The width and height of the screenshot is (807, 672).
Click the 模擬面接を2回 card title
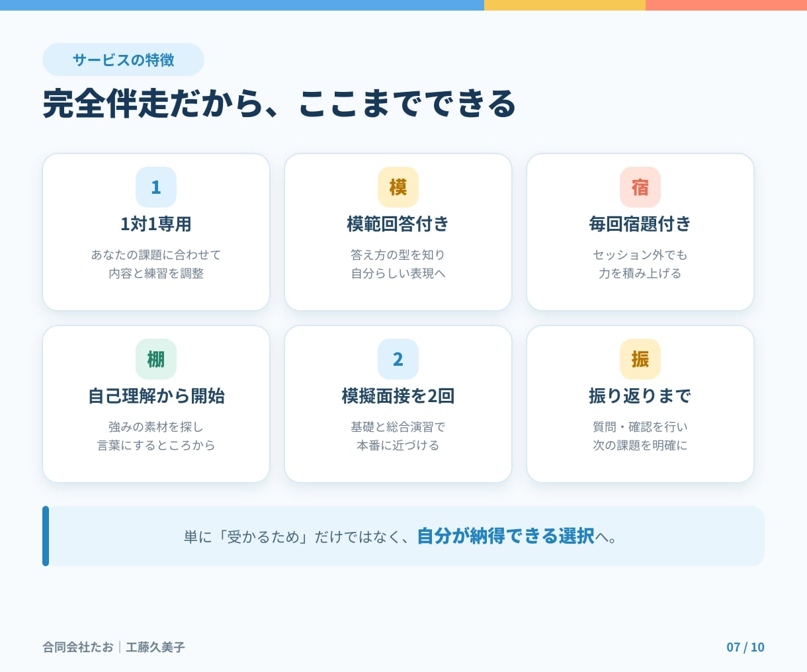(x=398, y=396)
